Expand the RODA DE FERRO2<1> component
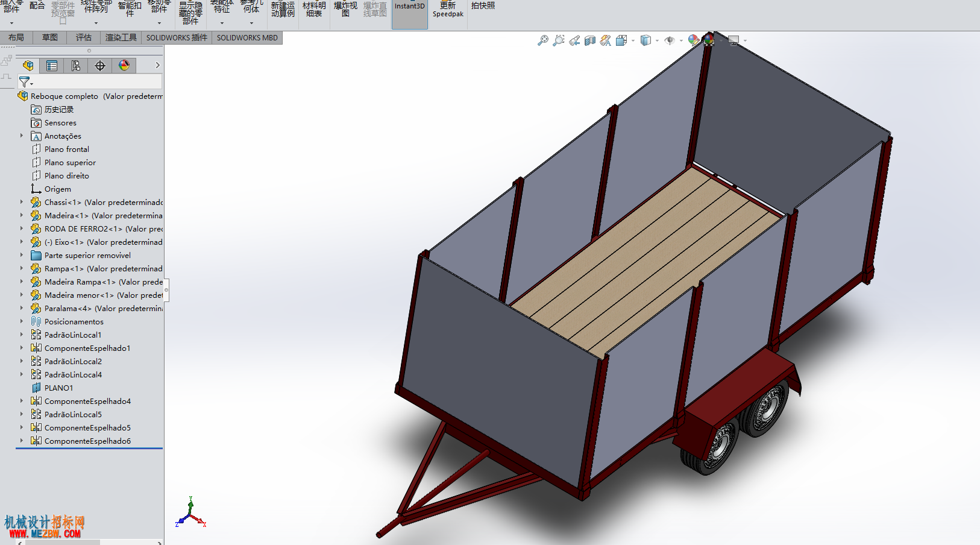The image size is (980, 545). 22,228
